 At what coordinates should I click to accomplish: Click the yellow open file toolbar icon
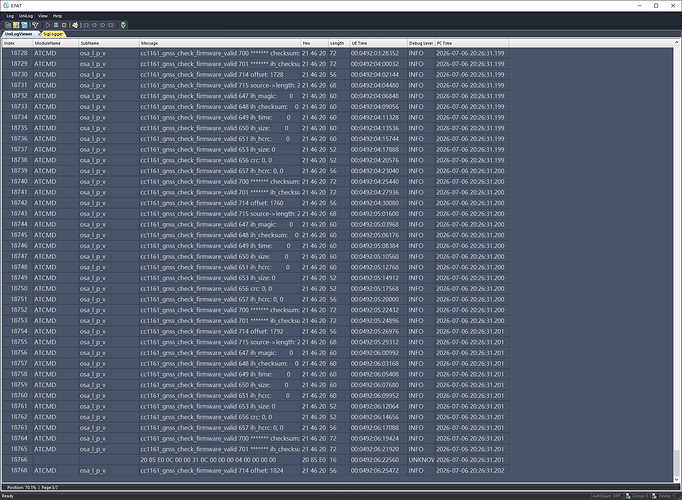(x=16, y=25)
